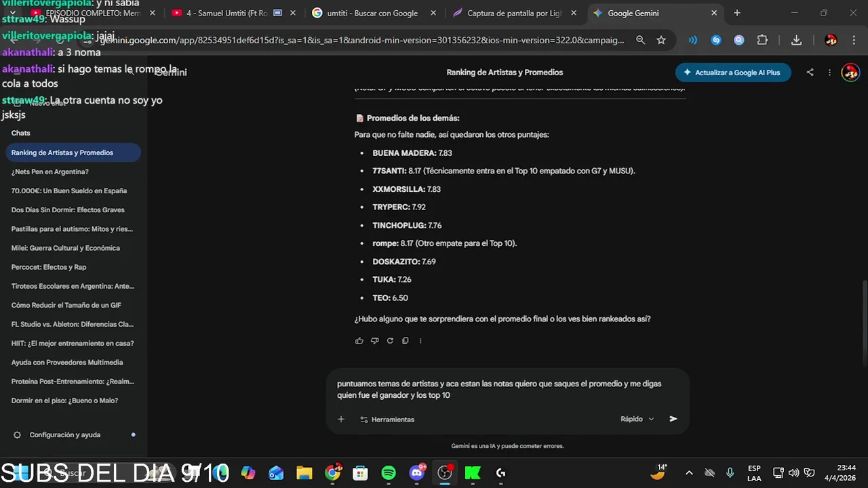Click Actualizar a Google AI Plus

point(733,73)
